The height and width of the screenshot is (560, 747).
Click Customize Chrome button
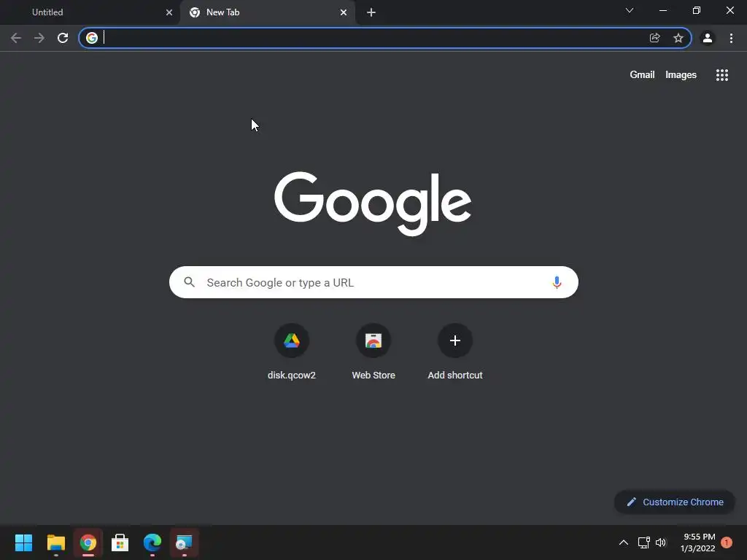click(675, 502)
